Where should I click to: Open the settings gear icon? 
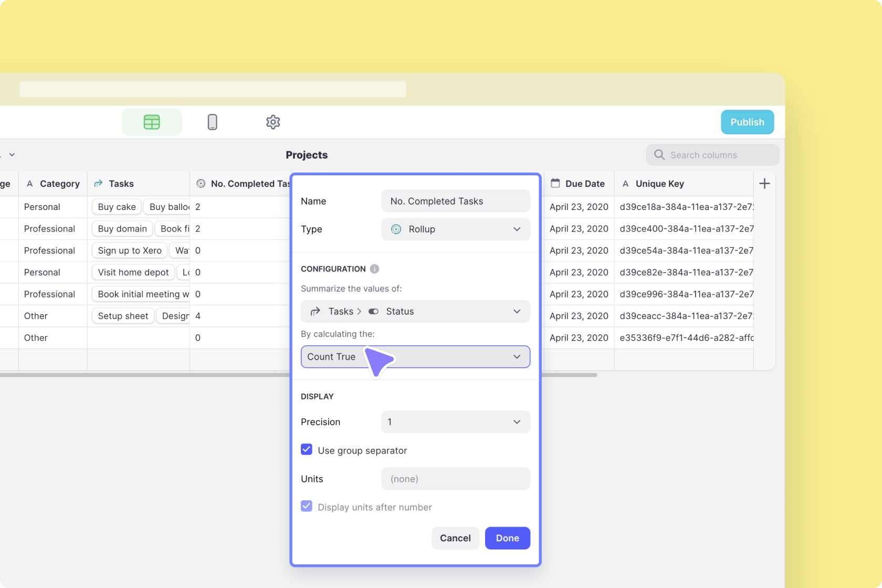272,122
